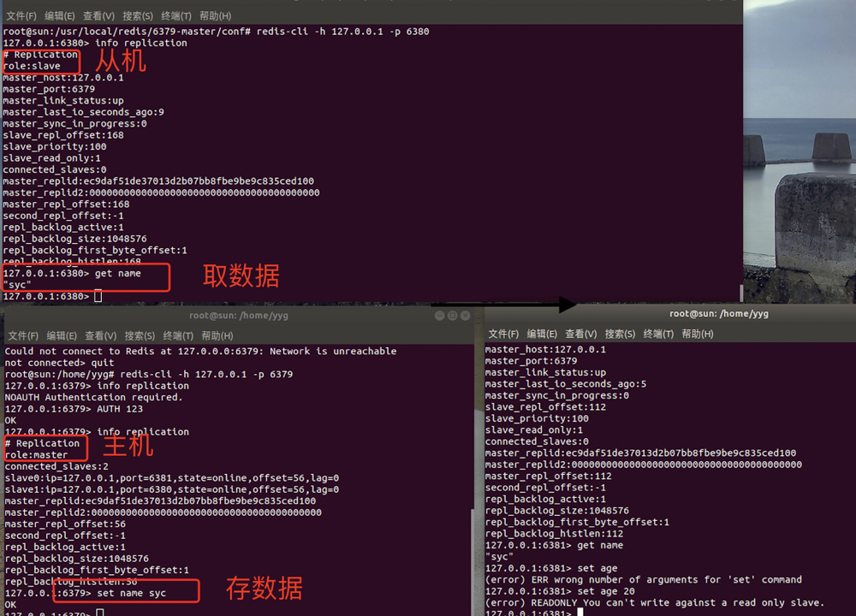Viewport: 856px width, 616px height.
Task: Click '127.0.0.1:6381> set age 20' line
Action: pyautogui.click(x=560, y=591)
